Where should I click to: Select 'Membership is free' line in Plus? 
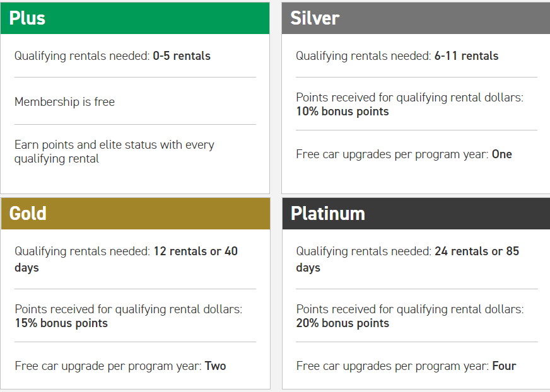point(64,101)
